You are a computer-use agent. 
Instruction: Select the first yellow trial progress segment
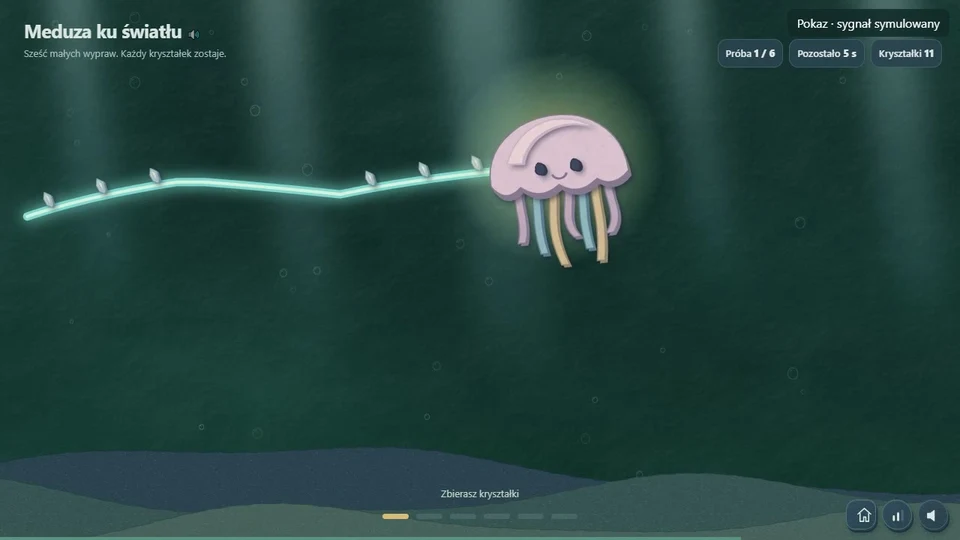tap(396, 516)
